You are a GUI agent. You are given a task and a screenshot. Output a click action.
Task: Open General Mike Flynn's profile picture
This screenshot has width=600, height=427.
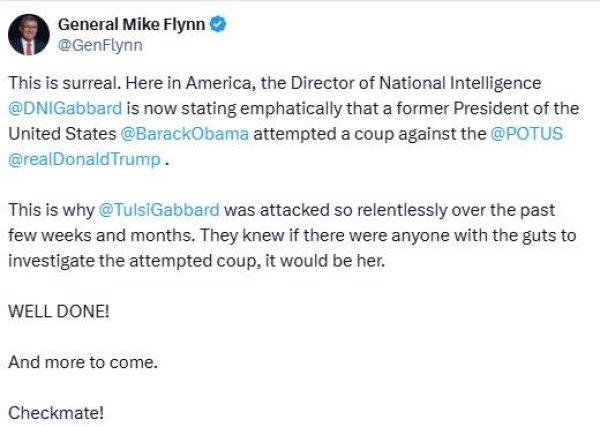click(x=29, y=34)
